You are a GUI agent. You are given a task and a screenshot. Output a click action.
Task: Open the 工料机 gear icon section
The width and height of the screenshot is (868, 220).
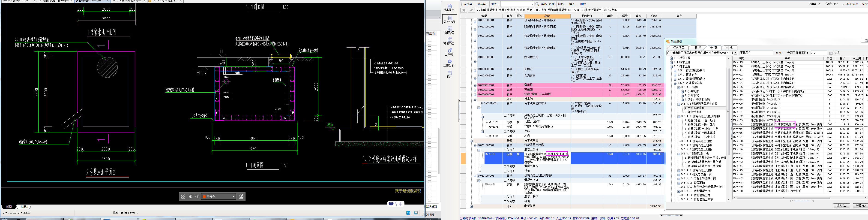449,52
